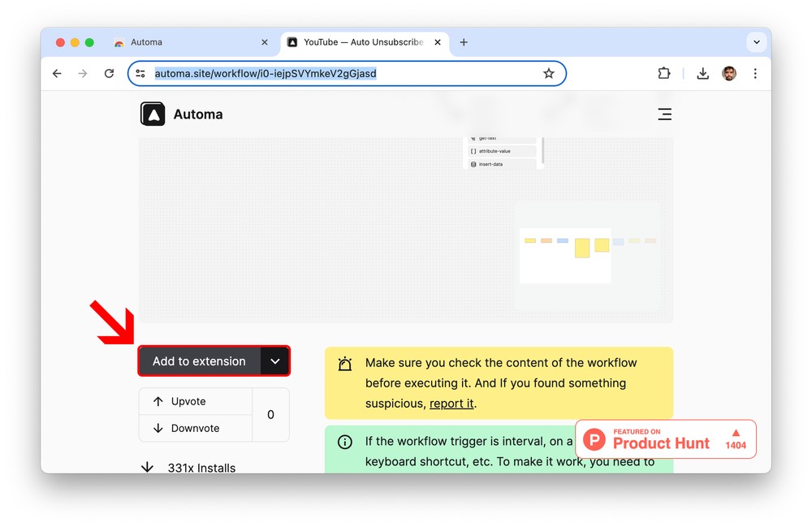Viewport: 812px width, 527px height.
Task: Expand the Add to extension dropdown arrow
Action: 275,361
